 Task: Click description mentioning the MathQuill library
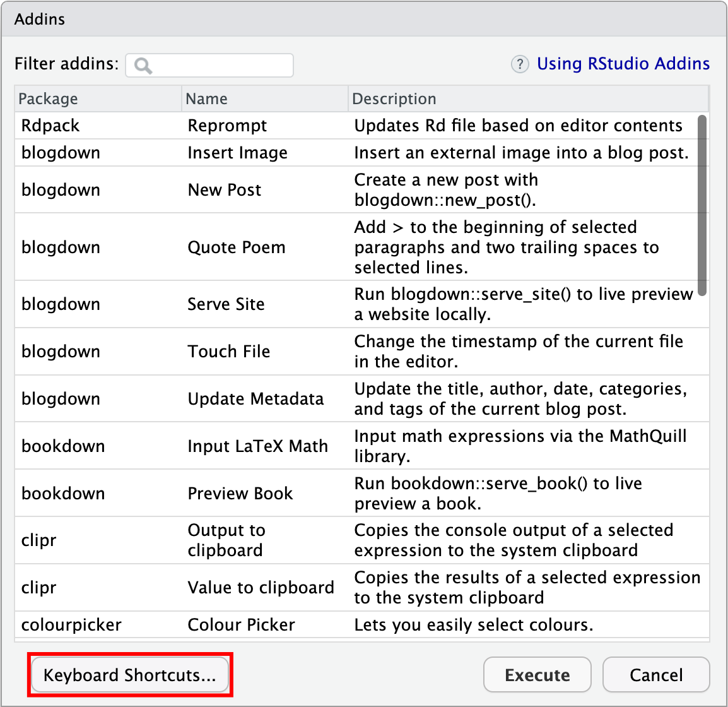[x=520, y=446]
